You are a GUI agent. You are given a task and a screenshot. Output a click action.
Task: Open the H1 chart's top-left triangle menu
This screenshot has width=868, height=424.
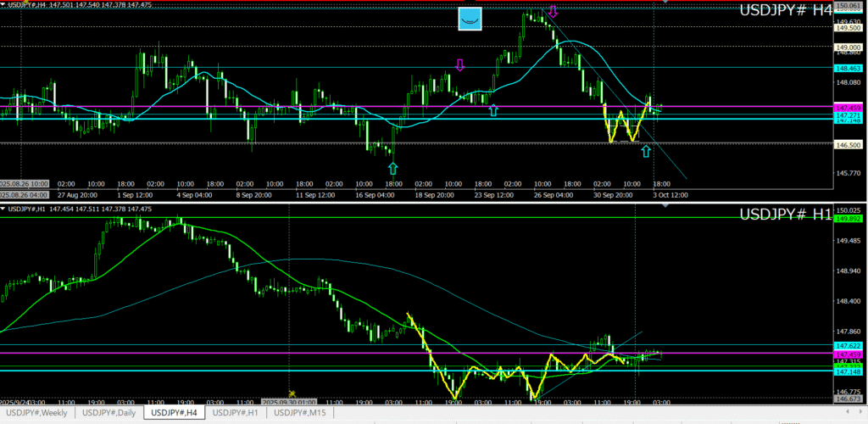coord(3,209)
